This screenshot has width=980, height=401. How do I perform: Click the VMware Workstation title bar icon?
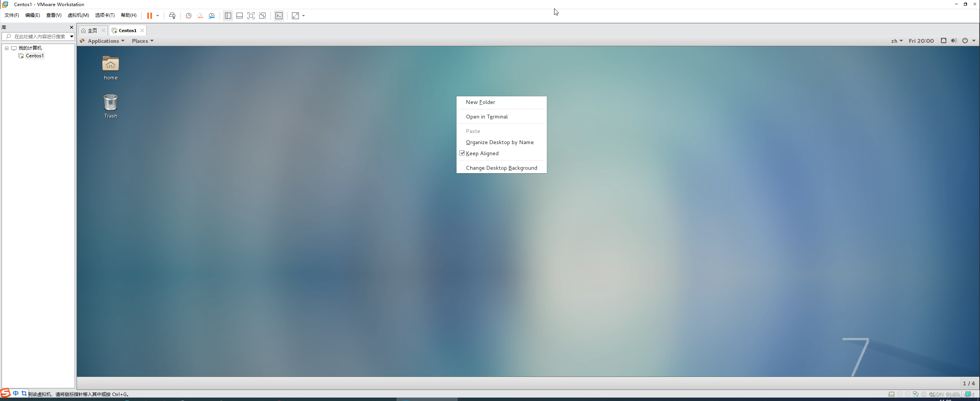click(5, 4)
